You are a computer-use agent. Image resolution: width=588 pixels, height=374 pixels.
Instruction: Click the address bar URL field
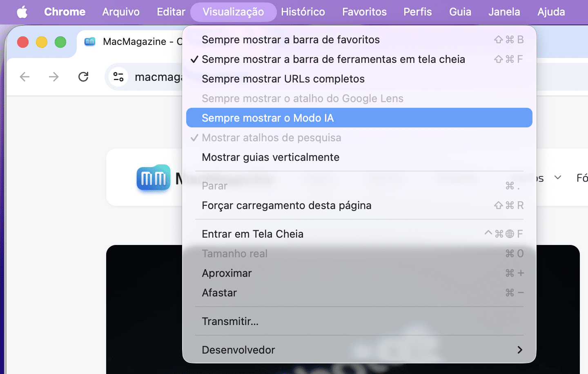(x=158, y=77)
